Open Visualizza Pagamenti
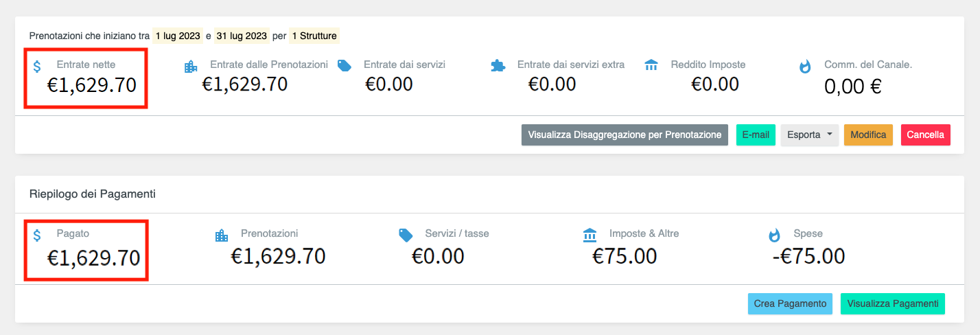 [x=892, y=303]
